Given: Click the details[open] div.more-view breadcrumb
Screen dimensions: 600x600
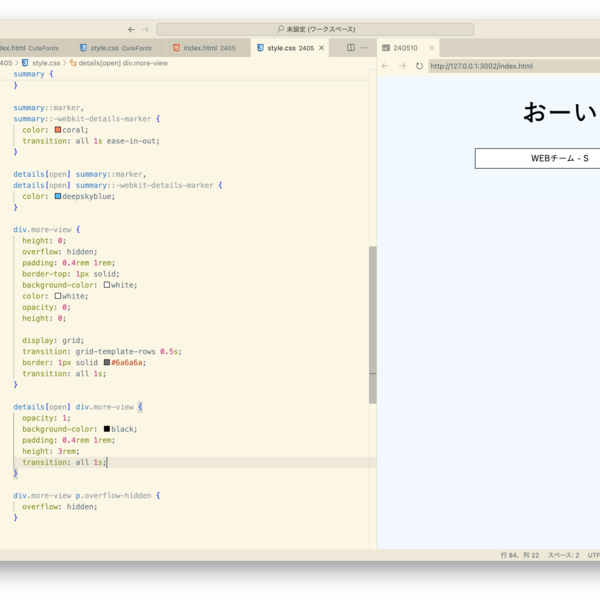Looking at the screenshot, I should 123,63.
